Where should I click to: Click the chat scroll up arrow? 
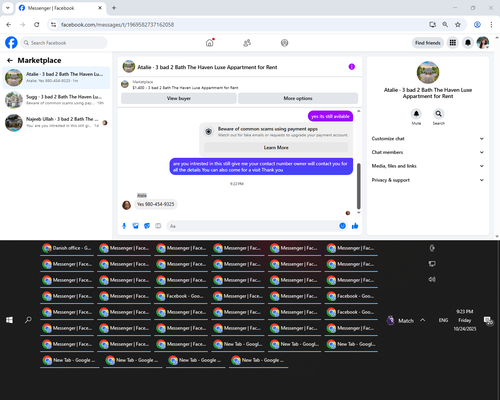coord(359,111)
